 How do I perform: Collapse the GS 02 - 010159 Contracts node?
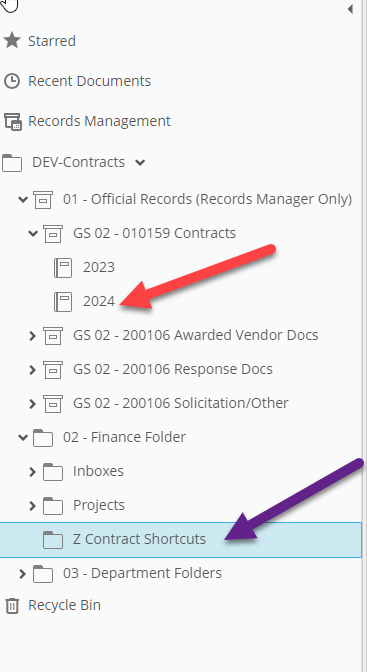[33, 234]
